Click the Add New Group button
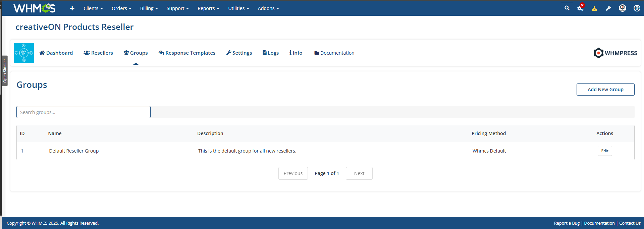Viewport: 644px width, 229px height. [605, 90]
